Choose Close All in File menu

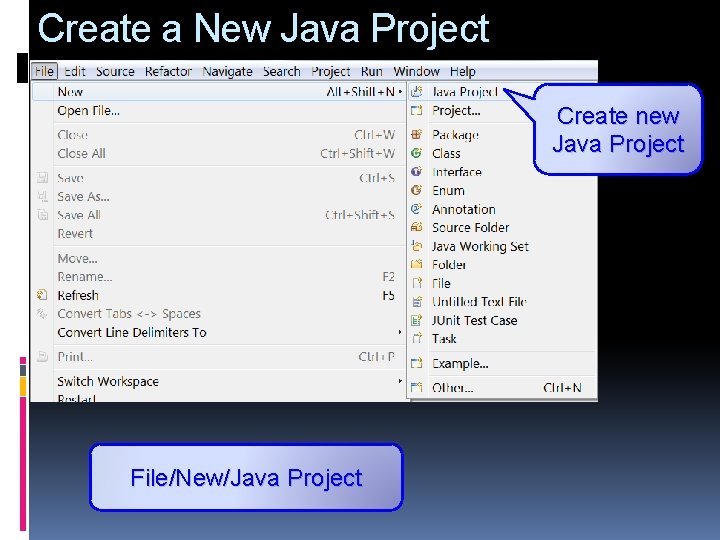tap(219, 153)
